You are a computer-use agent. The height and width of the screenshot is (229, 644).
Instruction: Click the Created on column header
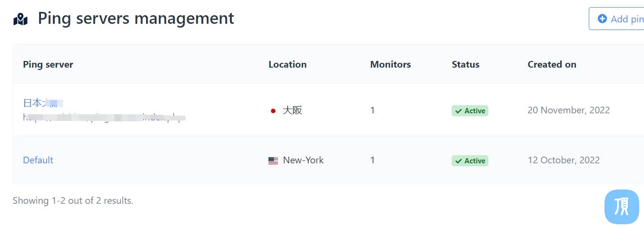(x=552, y=64)
